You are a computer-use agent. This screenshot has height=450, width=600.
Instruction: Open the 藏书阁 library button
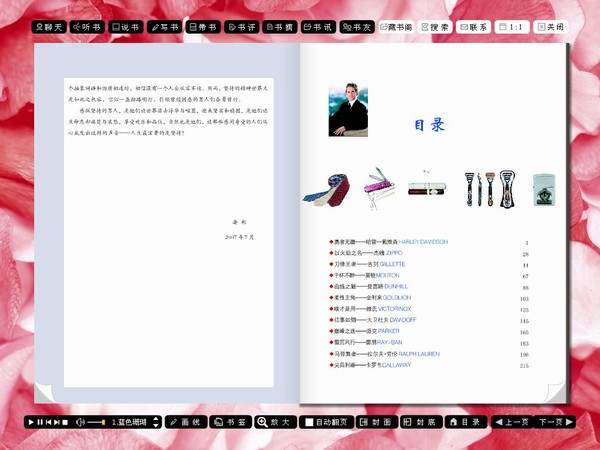click(x=396, y=27)
